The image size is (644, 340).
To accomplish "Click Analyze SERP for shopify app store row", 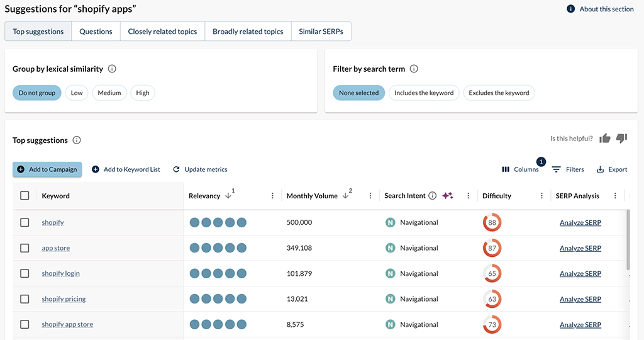I will (580, 324).
